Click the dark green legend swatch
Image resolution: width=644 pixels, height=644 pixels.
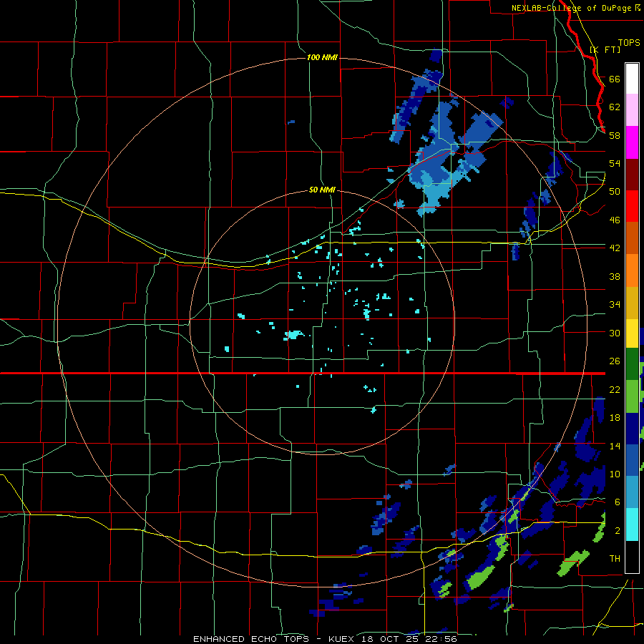point(632,364)
